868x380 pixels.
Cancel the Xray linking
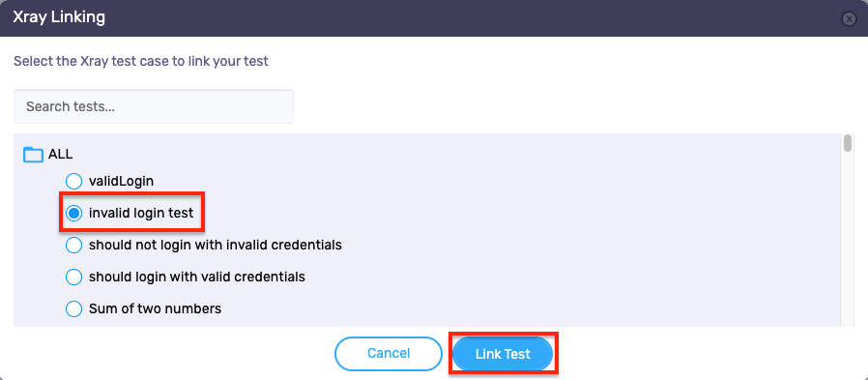[389, 354]
